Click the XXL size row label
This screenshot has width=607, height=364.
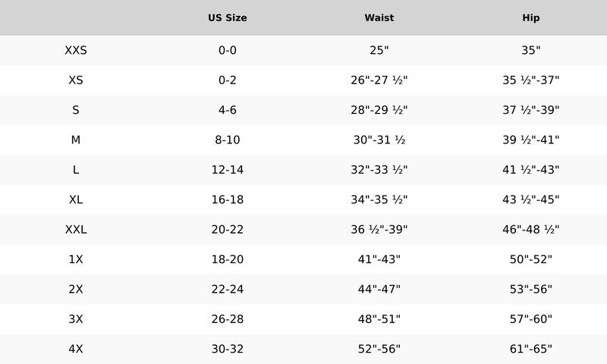click(x=76, y=230)
